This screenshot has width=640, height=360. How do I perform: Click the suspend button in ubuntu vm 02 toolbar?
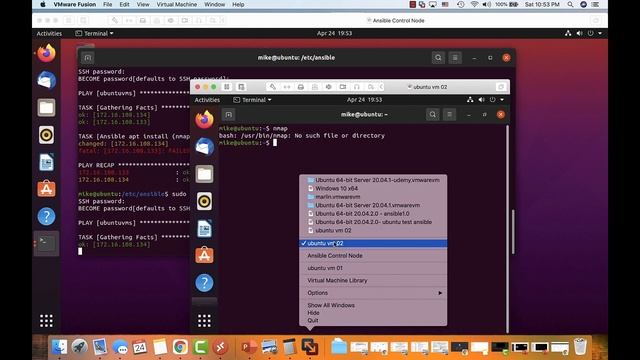tap(227, 87)
